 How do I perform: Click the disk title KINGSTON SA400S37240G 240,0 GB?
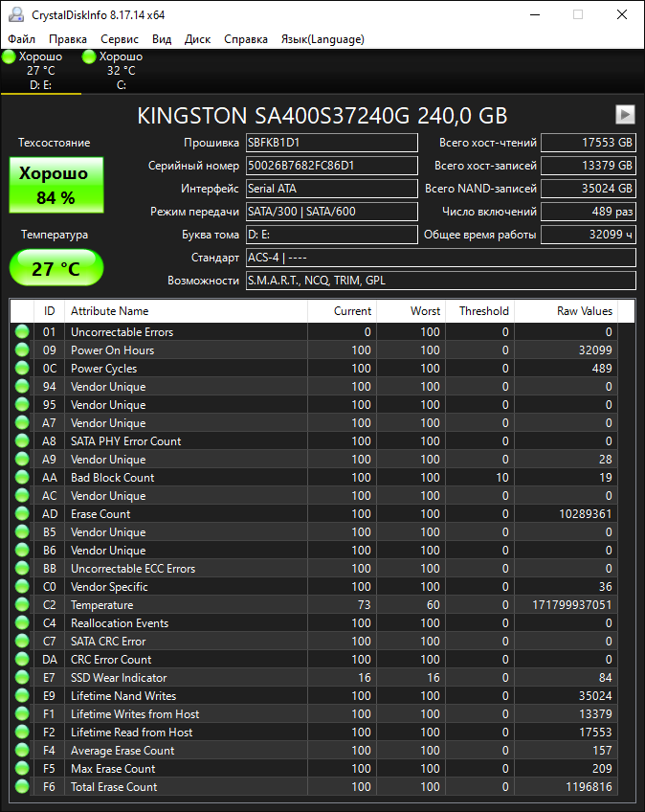(322, 116)
